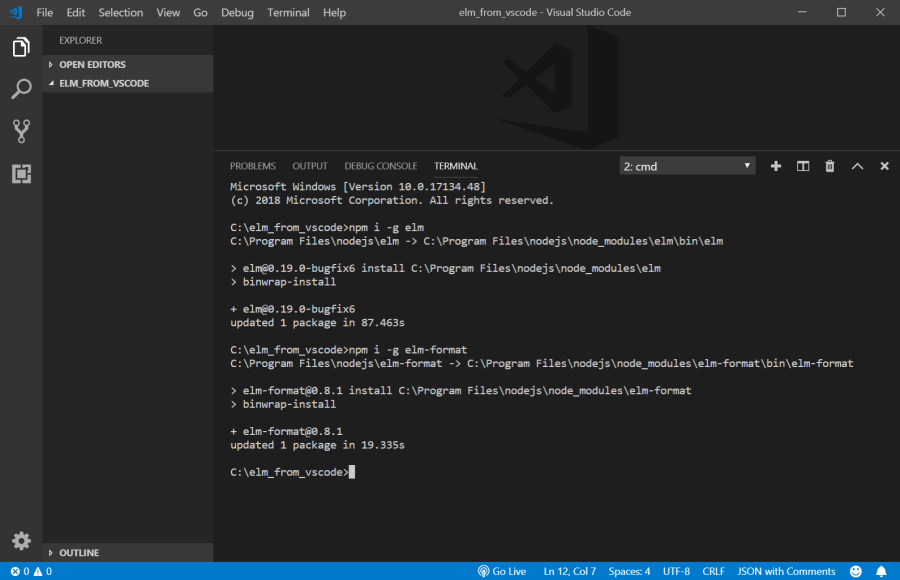Switch to the Debug Console tab

[x=380, y=166]
